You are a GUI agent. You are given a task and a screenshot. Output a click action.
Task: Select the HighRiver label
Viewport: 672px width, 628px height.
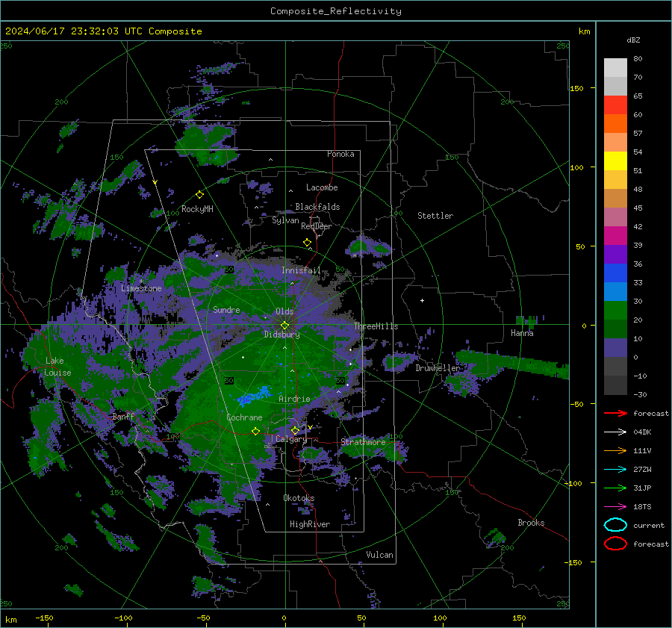tap(310, 524)
